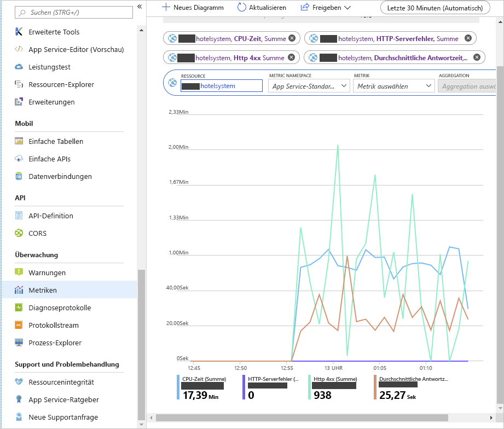Collapse the sidebar with double chevron
Image resolution: width=504 pixels, height=429 pixels.
(140, 7)
